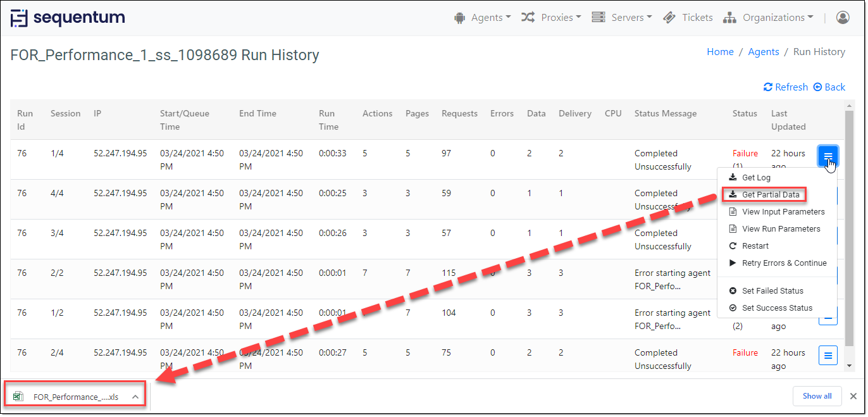Open row menu for session 2/4
Image resolution: width=868 pixels, height=417 pixels.
(828, 356)
